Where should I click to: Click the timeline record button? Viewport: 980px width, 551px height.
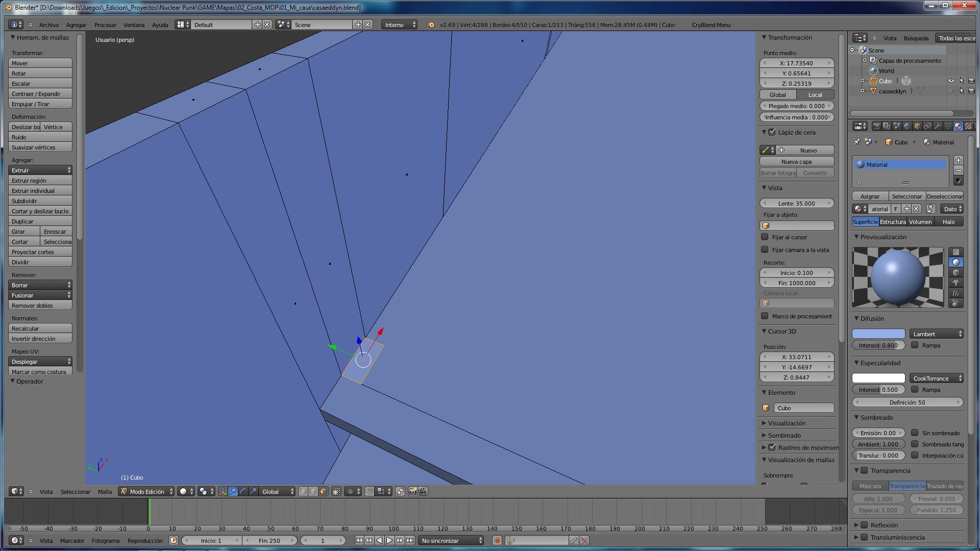(497, 540)
